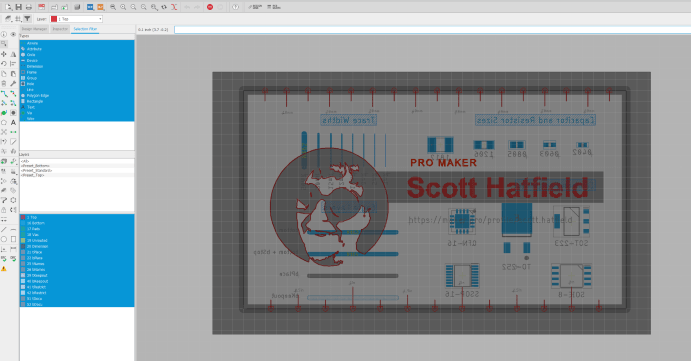Select the Route trace tool
The height and width of the screenshot is (361, 691).
(x=4, y=93)
